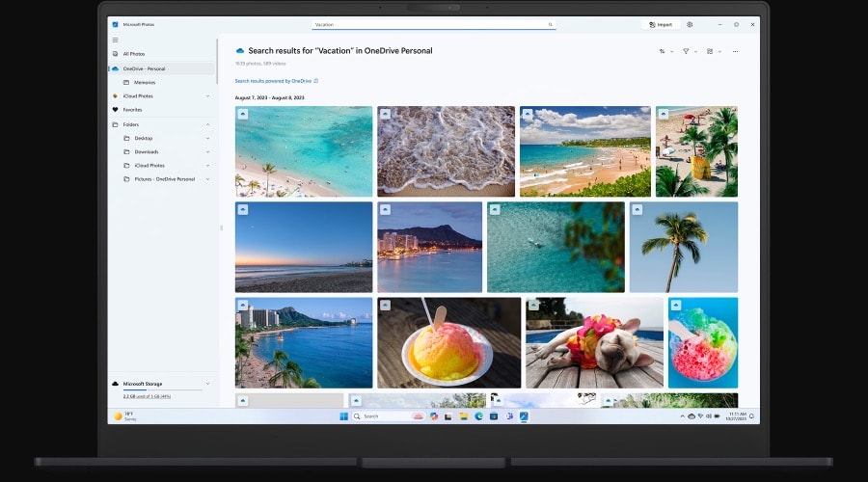Open the palm tree photo thumbnail
This screenshot has height=482, width=868.
tap(683, 247)
